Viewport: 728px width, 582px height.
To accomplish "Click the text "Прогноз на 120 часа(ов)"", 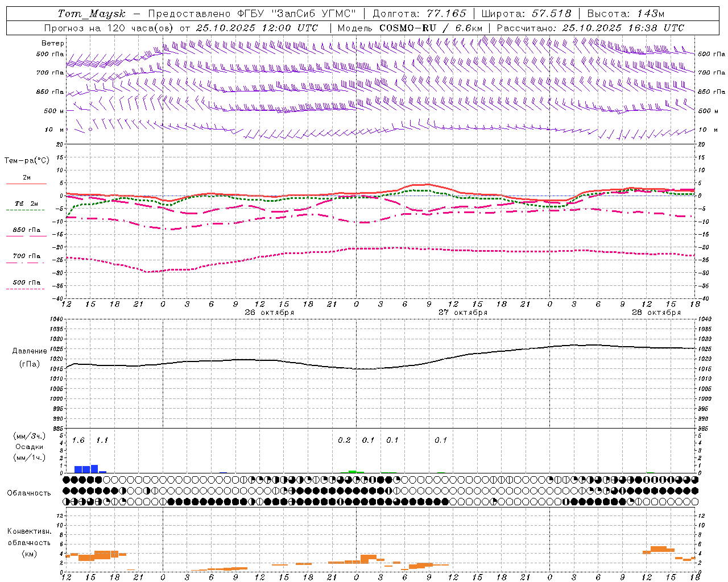I will [x=110, y=28].
